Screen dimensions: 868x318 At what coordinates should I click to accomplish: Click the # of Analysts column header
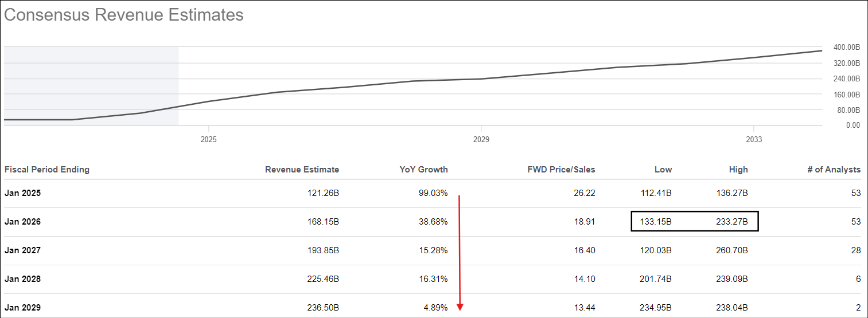834,170
